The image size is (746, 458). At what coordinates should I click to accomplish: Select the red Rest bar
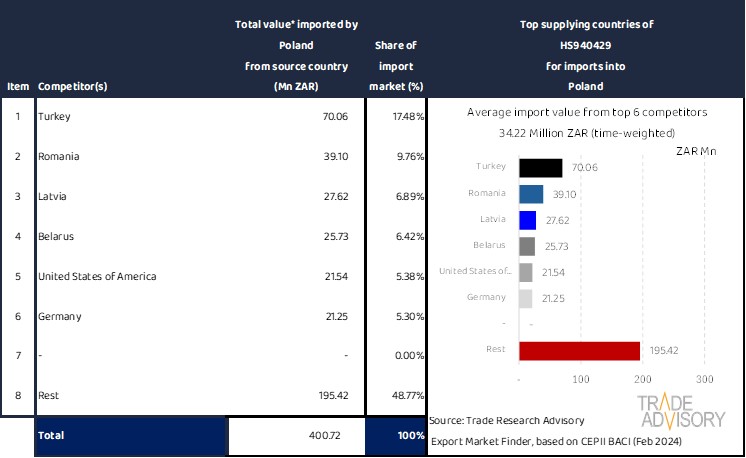(x=579, y=350)
